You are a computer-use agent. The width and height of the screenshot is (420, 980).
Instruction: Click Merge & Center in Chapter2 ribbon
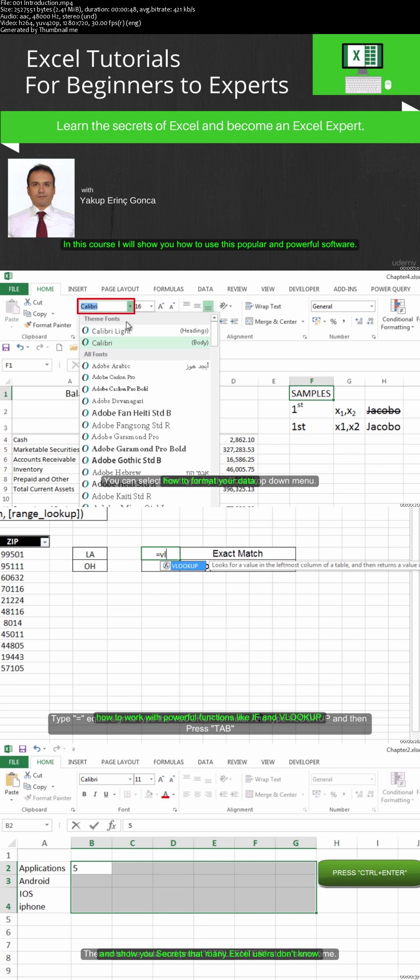(x=272, y=794)
